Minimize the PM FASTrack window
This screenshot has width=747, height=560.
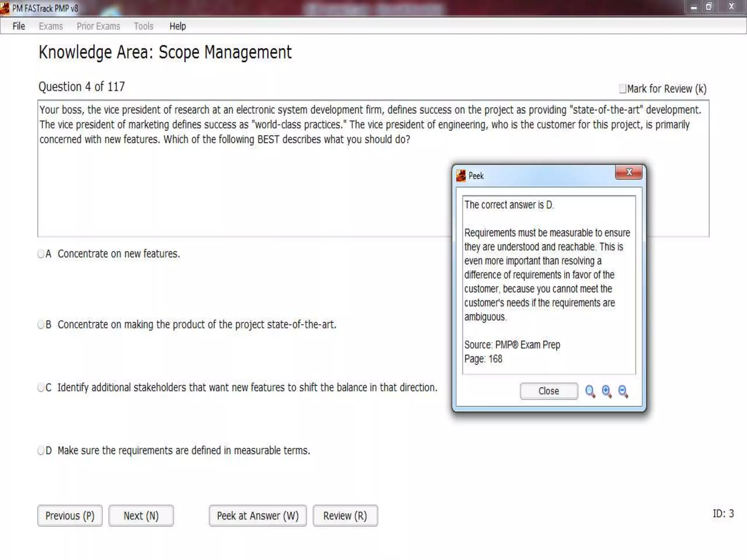[694, 7]
